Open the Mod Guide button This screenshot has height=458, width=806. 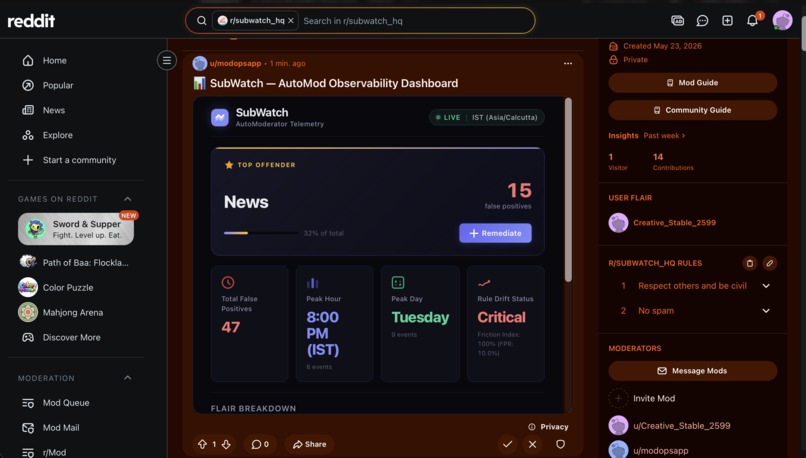[x=692, y=83]
